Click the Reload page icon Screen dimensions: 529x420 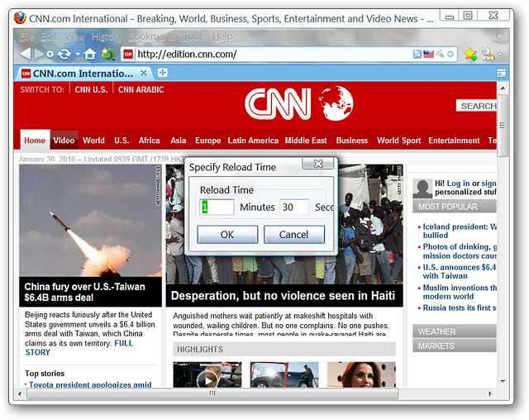point(63,54)
